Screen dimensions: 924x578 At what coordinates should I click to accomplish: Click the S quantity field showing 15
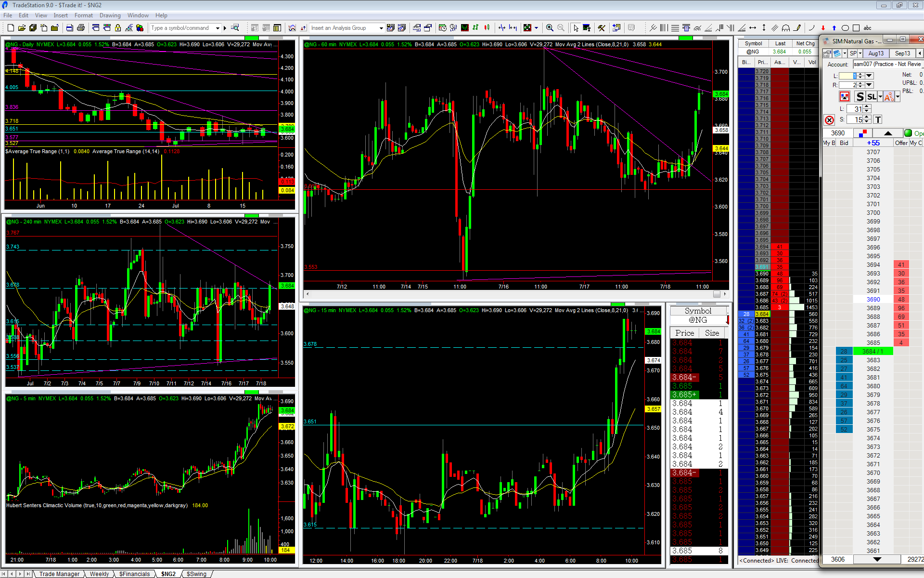(855, 119)
